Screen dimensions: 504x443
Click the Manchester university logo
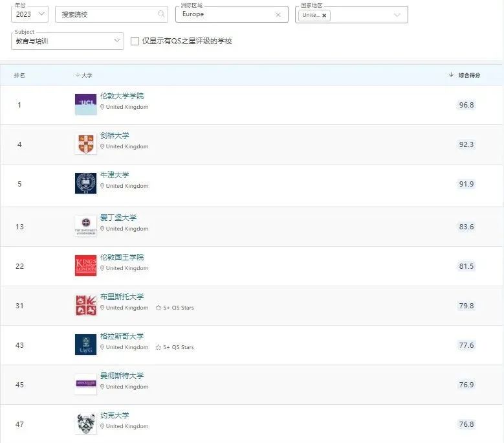point(86,384)
